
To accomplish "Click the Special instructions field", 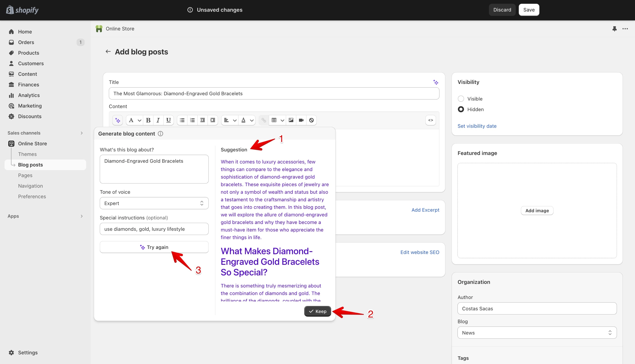I will (x=154, y=229).
